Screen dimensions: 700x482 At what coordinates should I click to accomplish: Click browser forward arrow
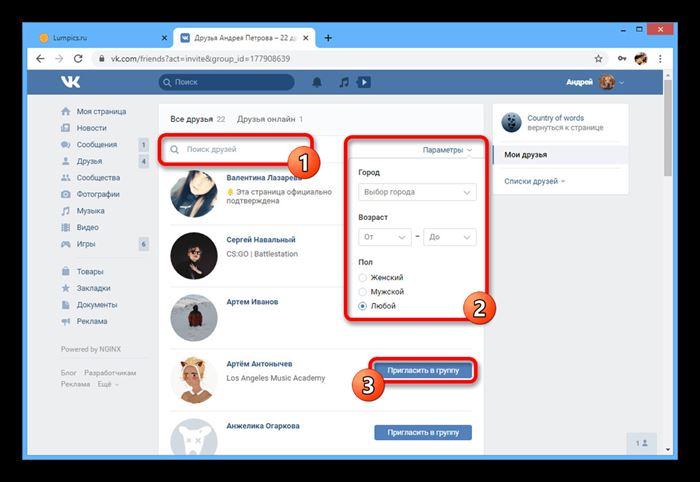click(x=59, y=58)
